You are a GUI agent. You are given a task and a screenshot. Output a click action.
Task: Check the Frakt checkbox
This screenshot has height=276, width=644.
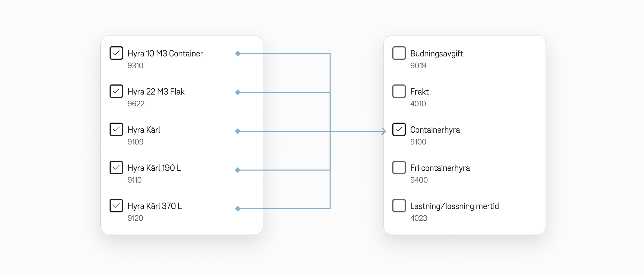[399, 91]
